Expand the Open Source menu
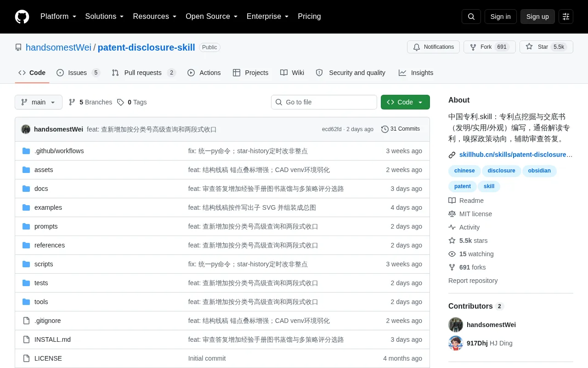The width and height of the screenshot is (588, 368). pos(212,17)
